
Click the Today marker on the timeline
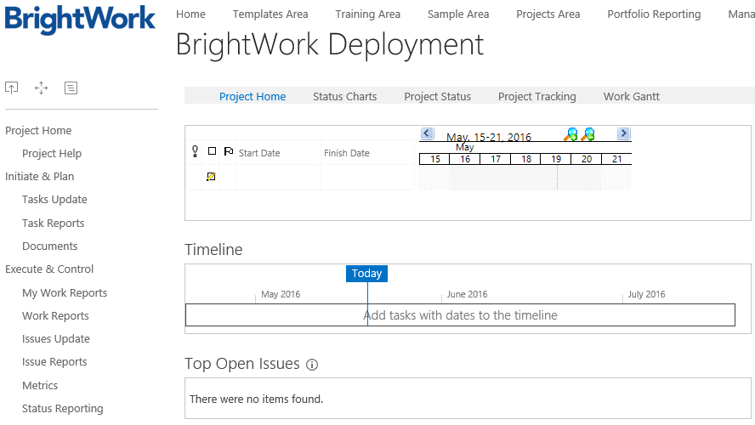click(x=366, y=274)
